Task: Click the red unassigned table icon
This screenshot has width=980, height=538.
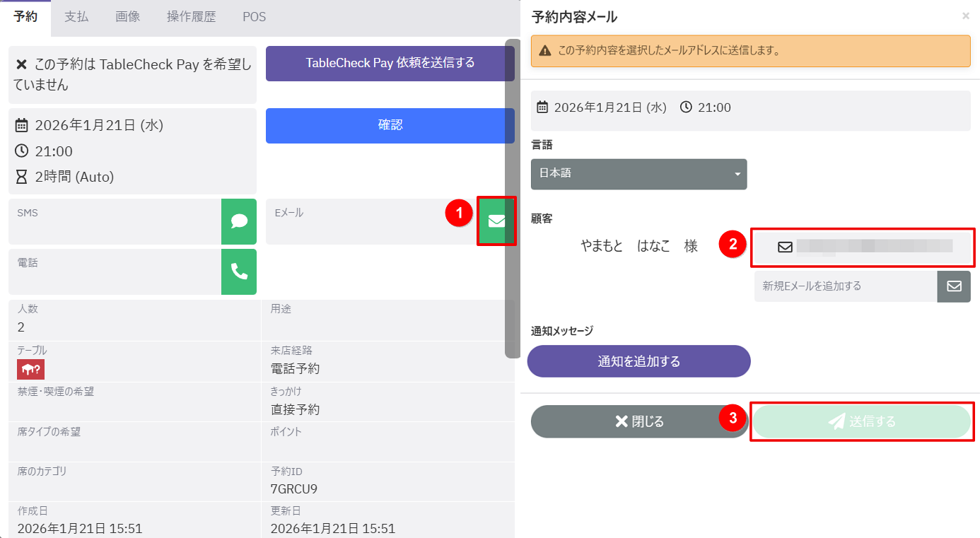Action: (x=31, y=369)
